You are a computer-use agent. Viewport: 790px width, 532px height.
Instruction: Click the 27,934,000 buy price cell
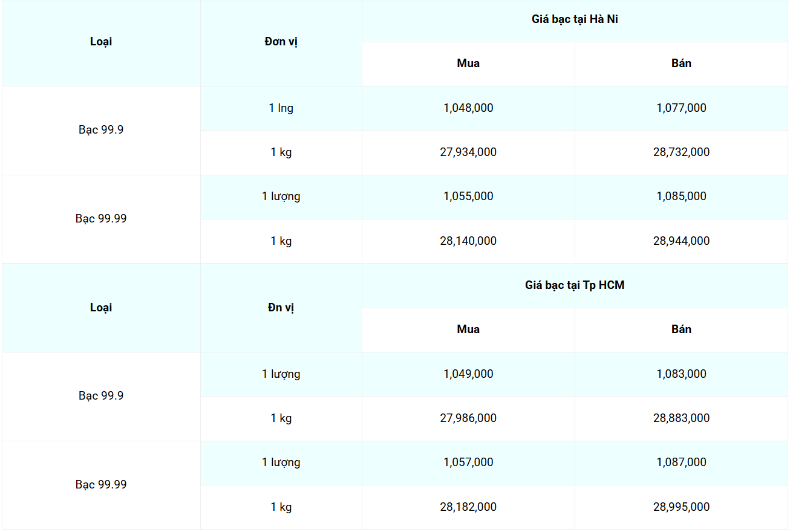tap(468, 152)
